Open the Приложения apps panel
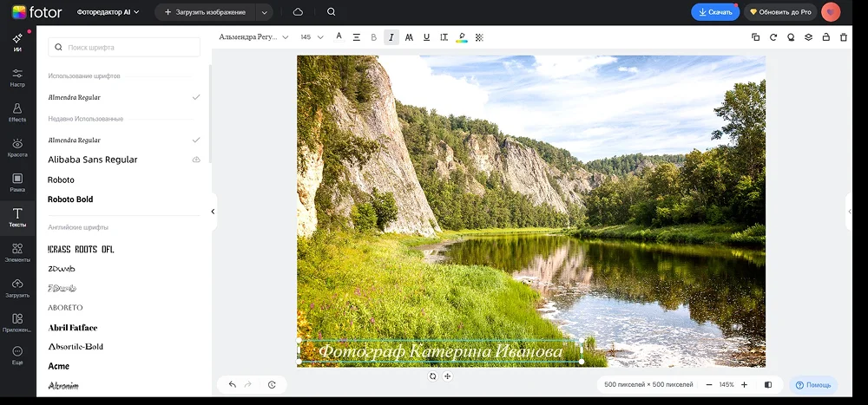 click(x=17, y=323)
